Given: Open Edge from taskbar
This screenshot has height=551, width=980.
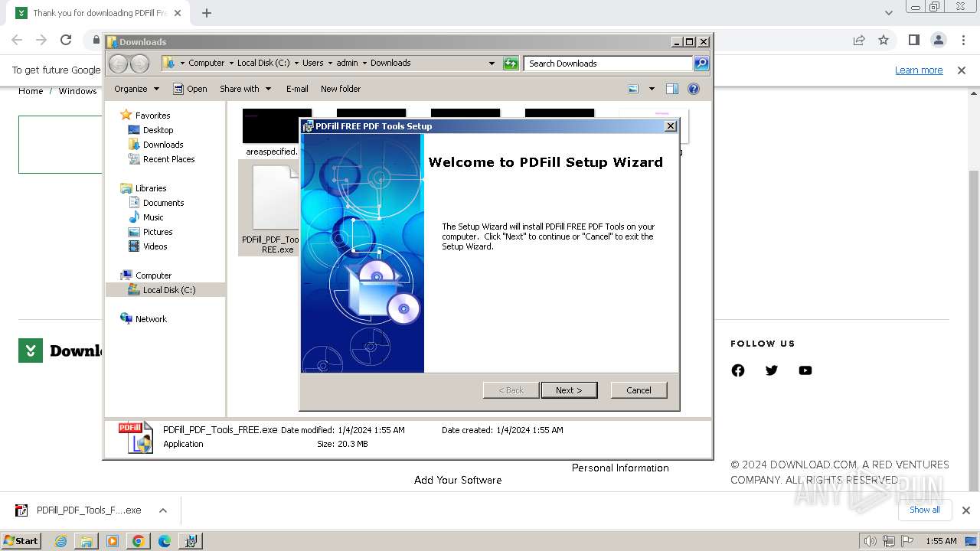Looking at the screenshot, I should click(x=164, y=541).
